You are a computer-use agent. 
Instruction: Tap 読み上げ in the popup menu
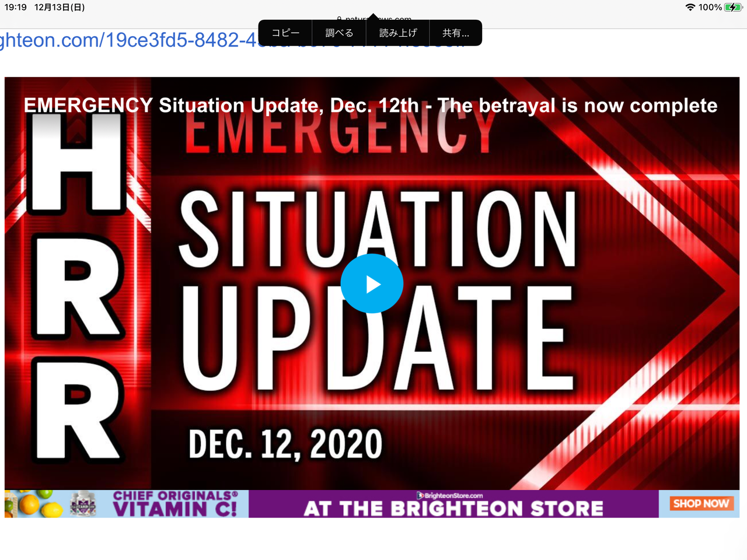click(x=398, y=33)
